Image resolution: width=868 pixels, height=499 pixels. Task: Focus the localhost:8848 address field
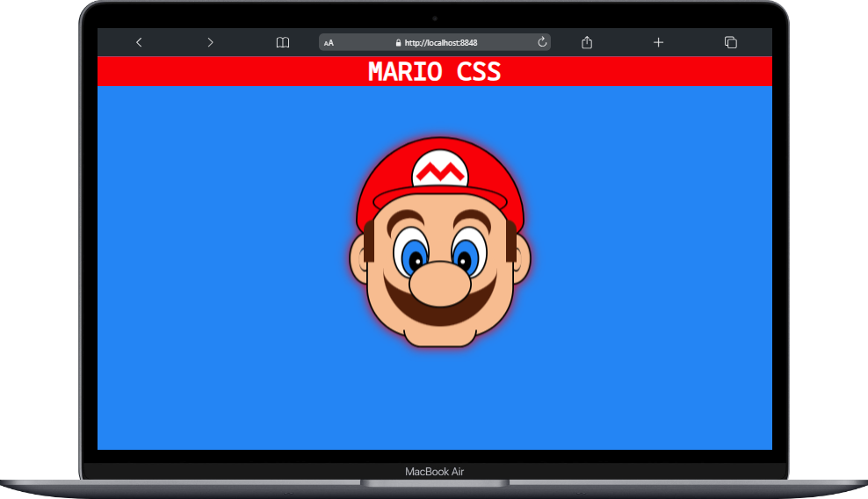[435, 42]
